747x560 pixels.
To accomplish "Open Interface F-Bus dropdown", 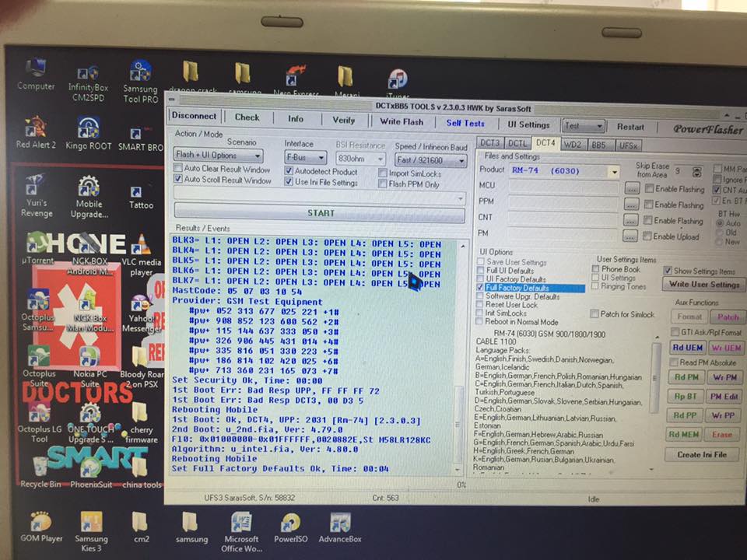I will click(x=305, y=157).
